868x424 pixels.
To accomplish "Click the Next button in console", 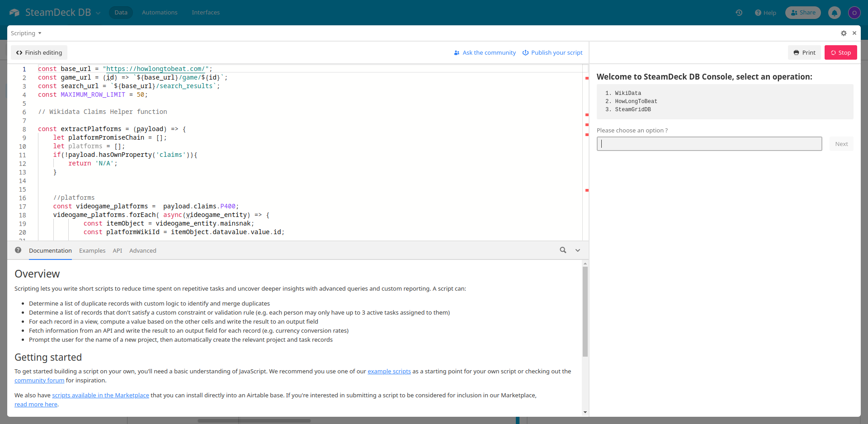I will pyautogui.click(x=841, y=144).
